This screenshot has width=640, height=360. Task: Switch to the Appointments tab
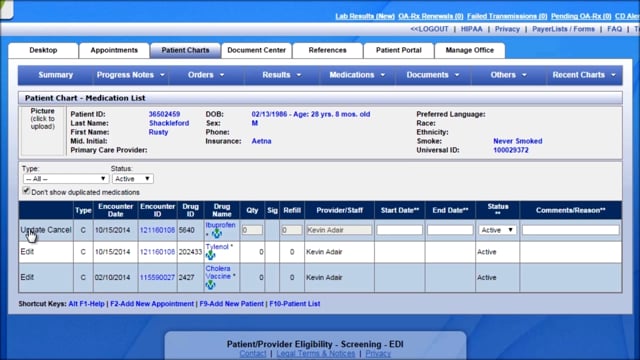click(114, 50)
